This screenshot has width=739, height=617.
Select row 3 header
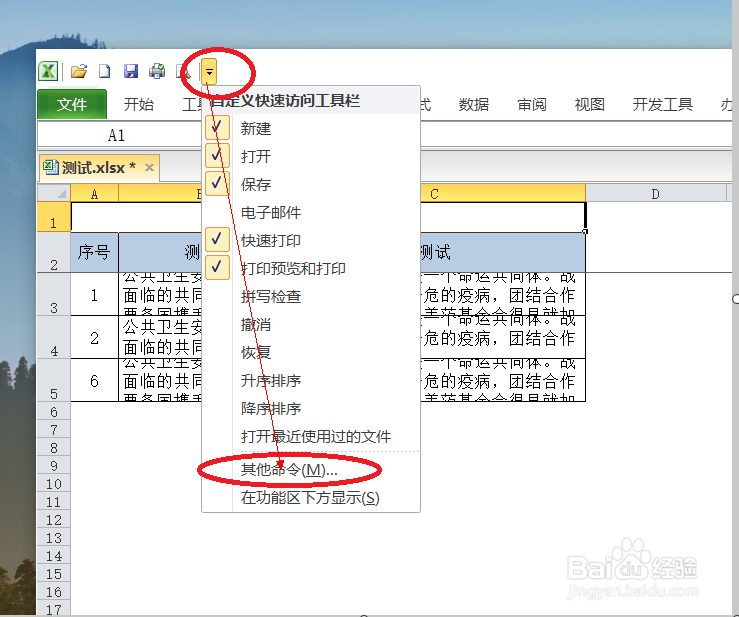click(54, 294)
